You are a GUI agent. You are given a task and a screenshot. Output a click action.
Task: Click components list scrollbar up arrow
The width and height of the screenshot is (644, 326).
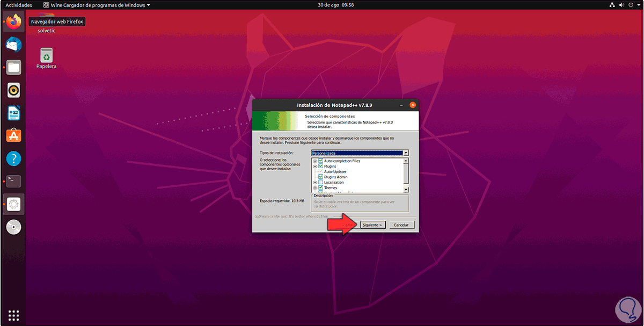click(x=406, y=160)
